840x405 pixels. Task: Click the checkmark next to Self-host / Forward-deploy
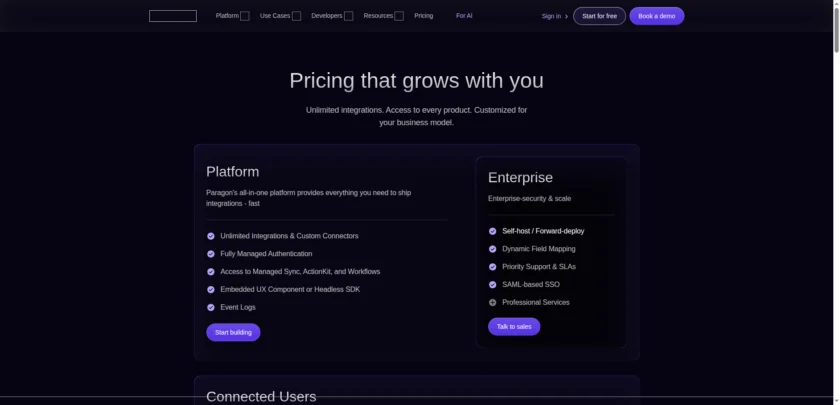pyautogui.click(x=492, y=231)
